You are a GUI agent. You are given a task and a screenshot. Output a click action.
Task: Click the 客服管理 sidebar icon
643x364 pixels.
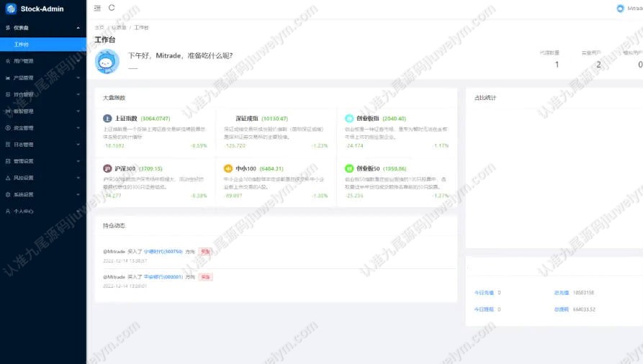pos(8,111)
